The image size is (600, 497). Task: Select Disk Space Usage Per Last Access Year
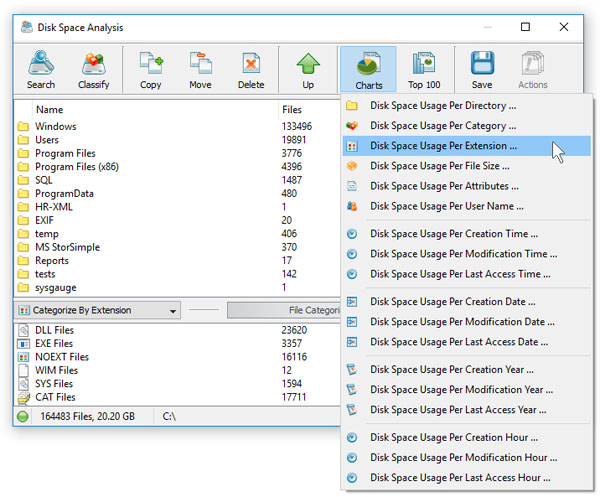466,410
